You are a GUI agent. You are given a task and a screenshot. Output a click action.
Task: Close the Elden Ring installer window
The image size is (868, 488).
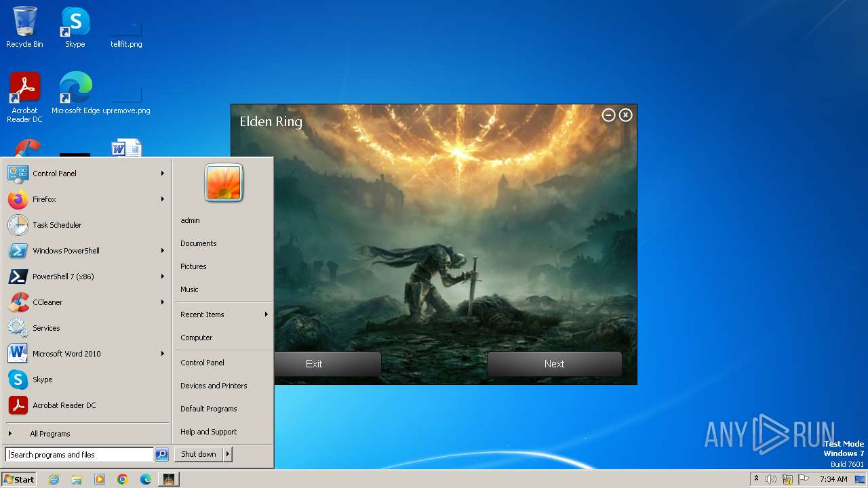click(625, 115)
